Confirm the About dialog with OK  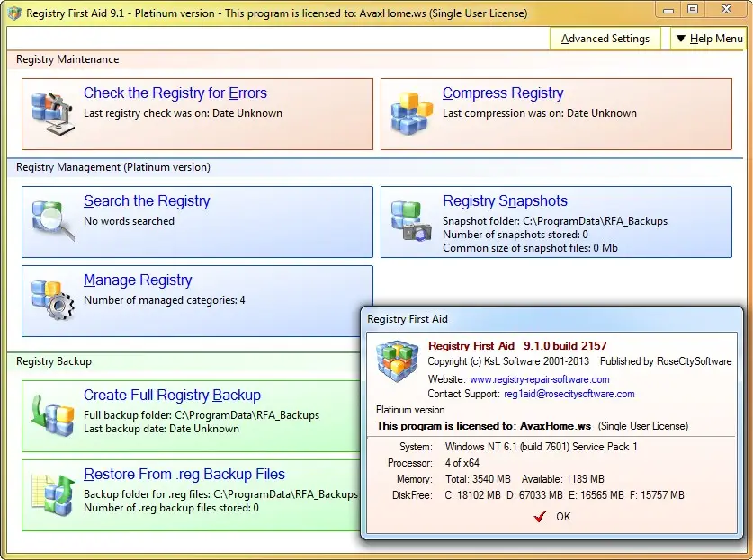[563, 517]
